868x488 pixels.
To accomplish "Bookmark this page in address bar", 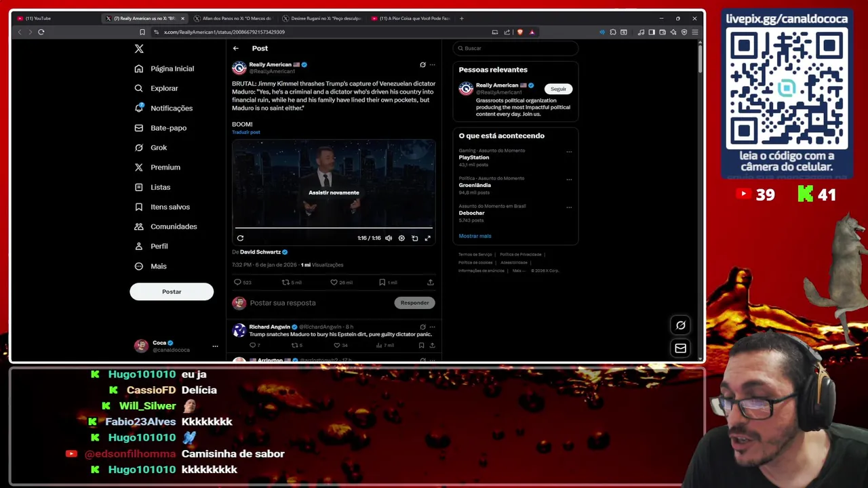I will point(142,32).
